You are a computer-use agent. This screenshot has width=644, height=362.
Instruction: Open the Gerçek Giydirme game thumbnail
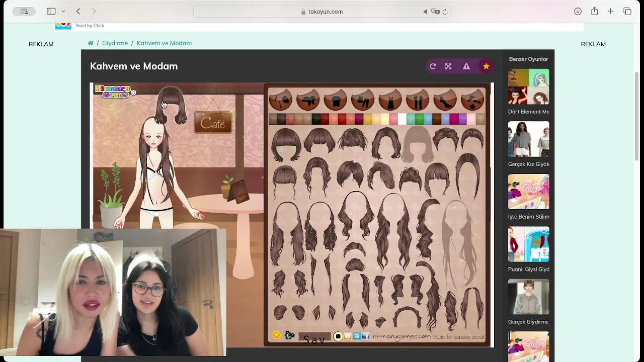tap(528, 297)
